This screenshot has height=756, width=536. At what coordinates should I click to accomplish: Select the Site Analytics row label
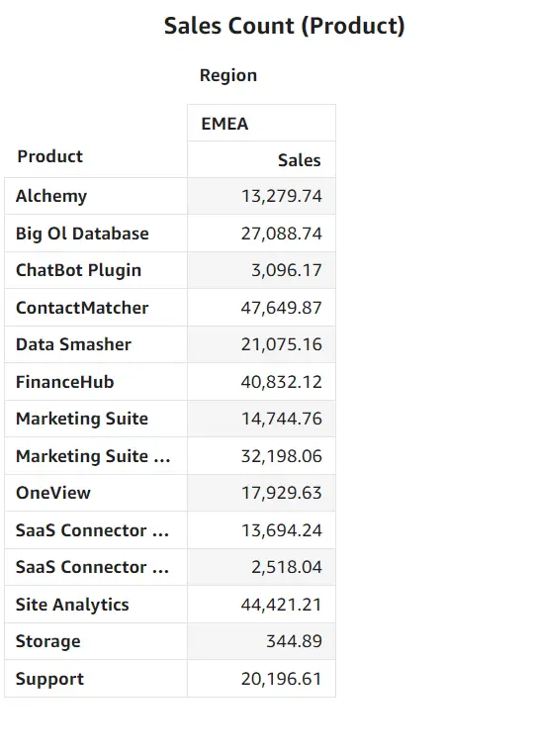(72, 605)
